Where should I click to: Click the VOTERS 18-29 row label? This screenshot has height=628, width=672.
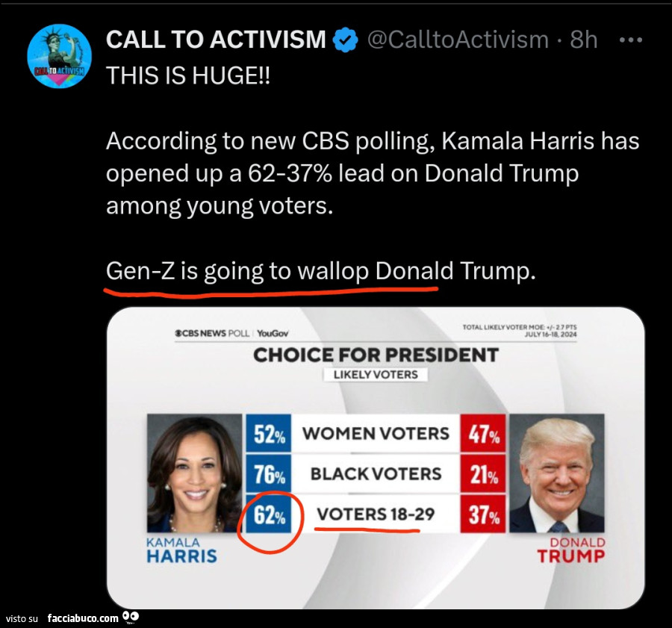coord(376,514)
